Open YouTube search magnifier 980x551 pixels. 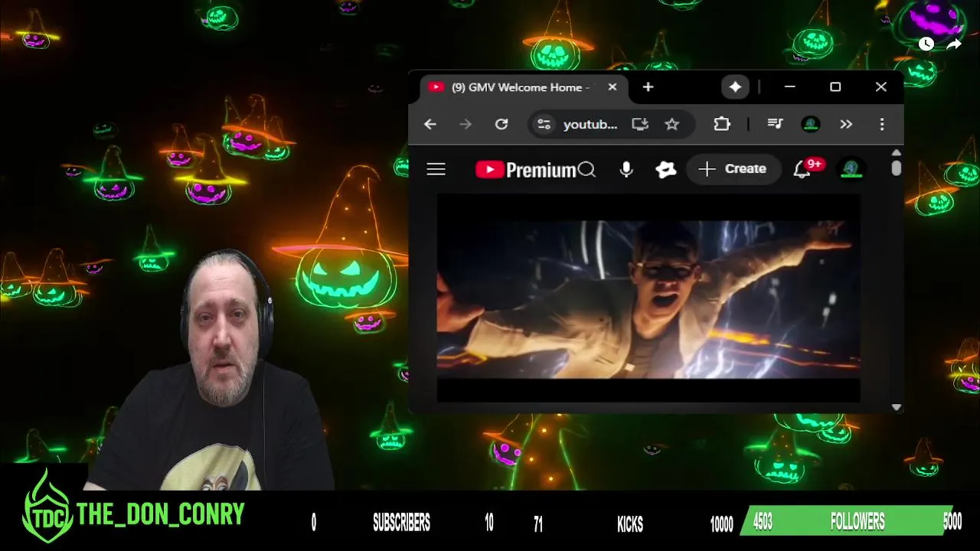click(x=586, y=169)
